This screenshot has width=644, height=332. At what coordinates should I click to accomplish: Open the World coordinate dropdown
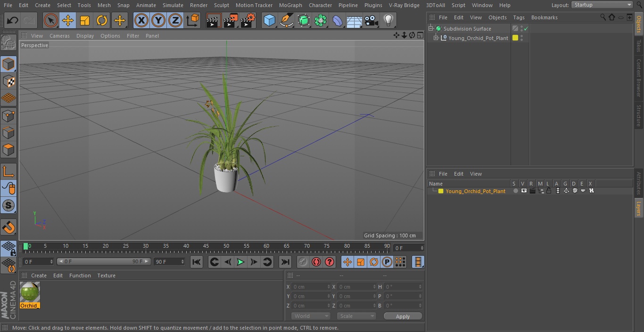(310, 316)
